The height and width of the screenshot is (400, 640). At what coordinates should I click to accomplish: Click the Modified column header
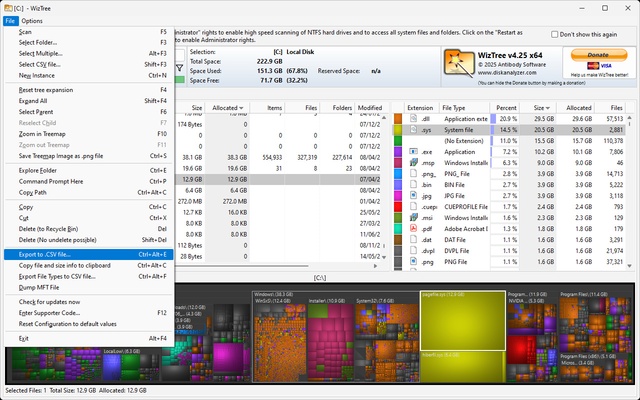[370, 108]
